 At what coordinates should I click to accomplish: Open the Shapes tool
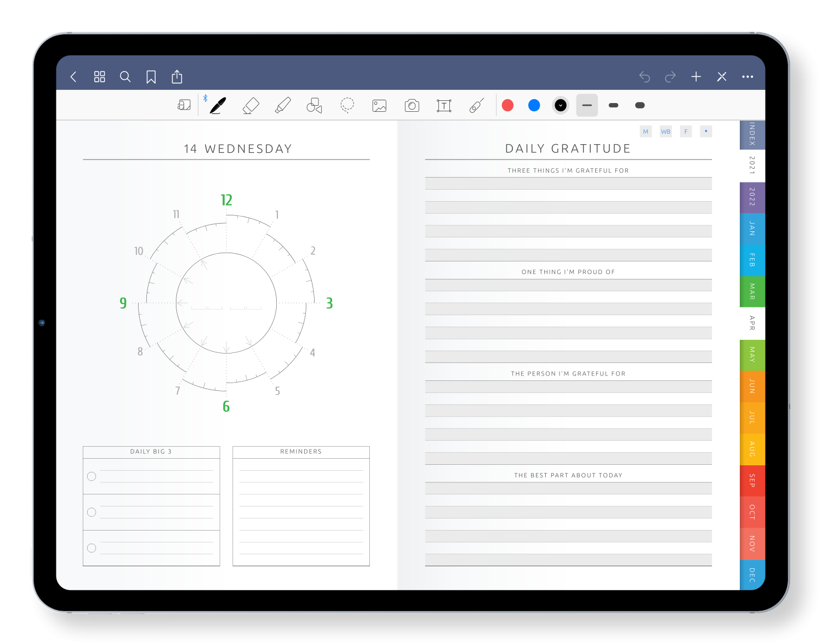tap(314, 105)
